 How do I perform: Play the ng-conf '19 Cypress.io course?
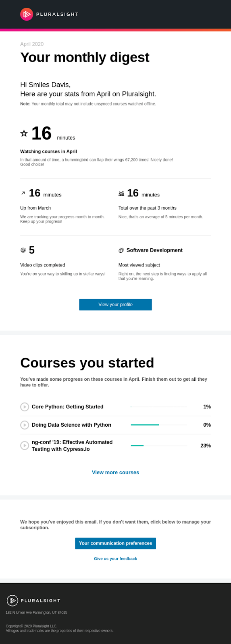tap(25, 446)
